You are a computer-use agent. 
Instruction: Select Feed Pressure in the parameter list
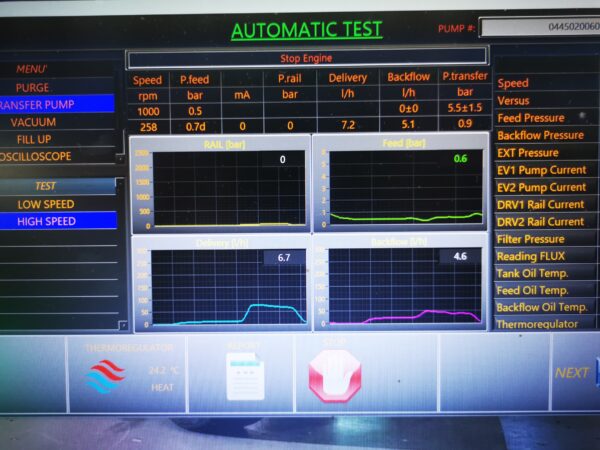(x=531, y=118)
